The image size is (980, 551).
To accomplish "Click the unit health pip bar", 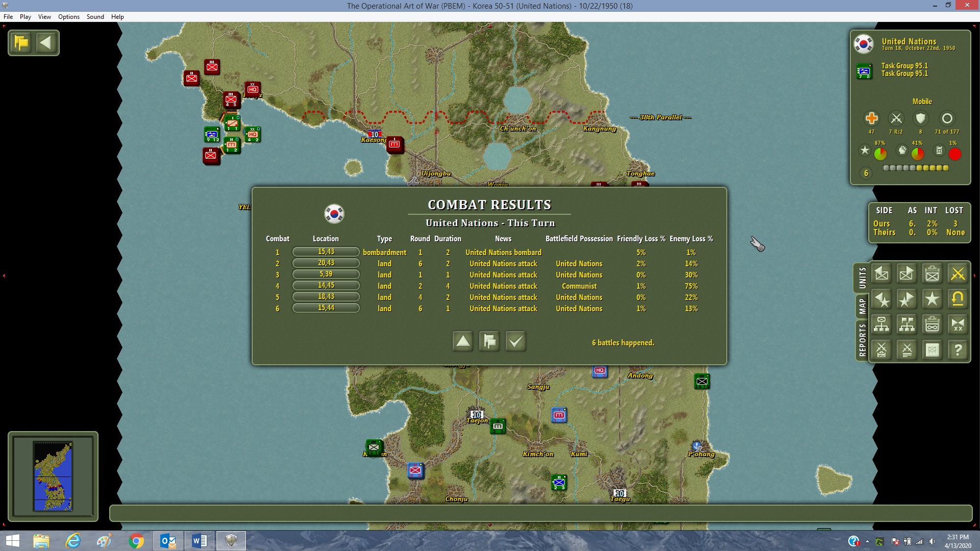I will [x=916, y=168].
